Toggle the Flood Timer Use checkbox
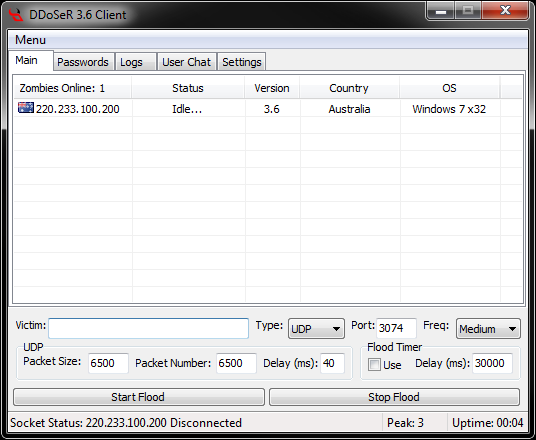This screenshot has width=536, height=440. click(374, 364)
